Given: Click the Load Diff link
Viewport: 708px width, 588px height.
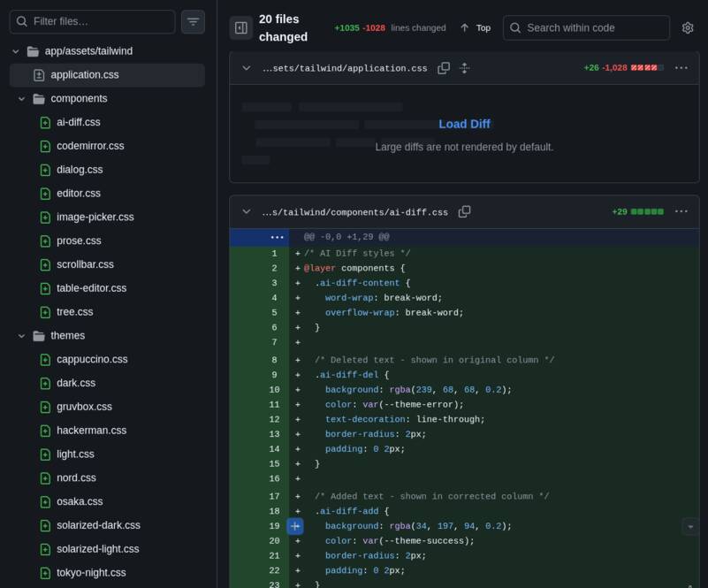Looking at the screenshot, I should 464,124.
